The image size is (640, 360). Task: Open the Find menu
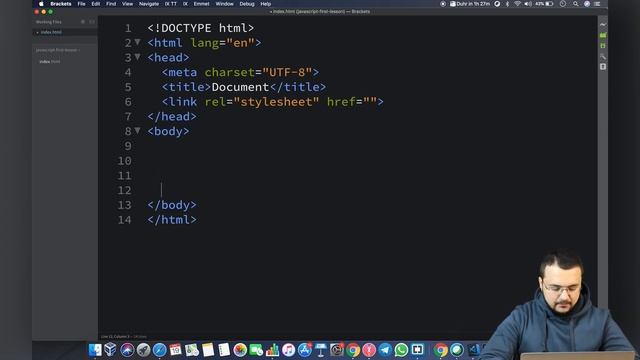click(111, 4)
